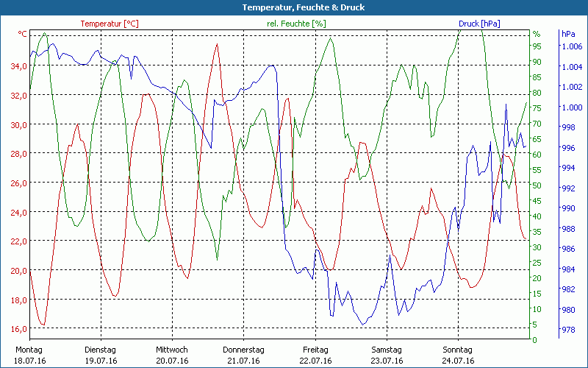Pick the Montag day label
Image resolution: width=588 pixels, height=368 pixels.
pos(29,350)
